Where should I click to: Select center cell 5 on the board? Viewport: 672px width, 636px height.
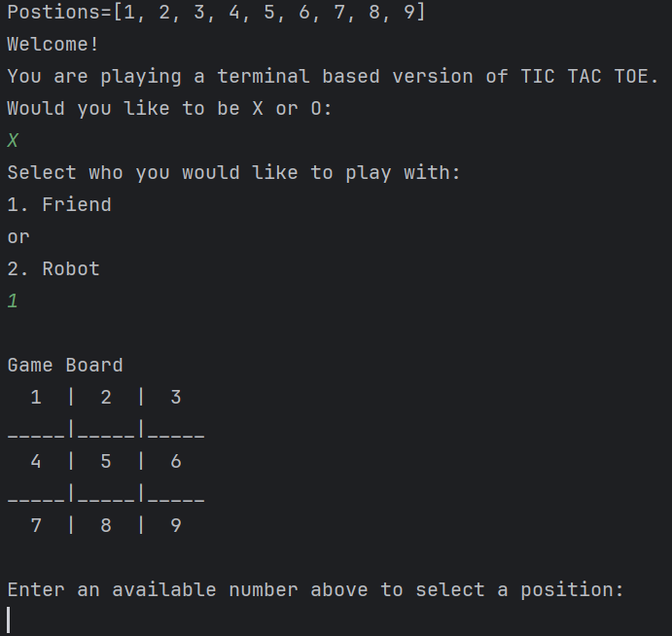106,461
